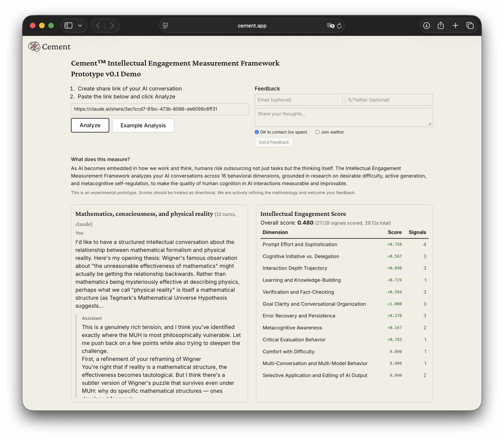Open the Reader page menu icon
Screen dimensions: 504x440
pyautogui.click(x=165, y=26)
